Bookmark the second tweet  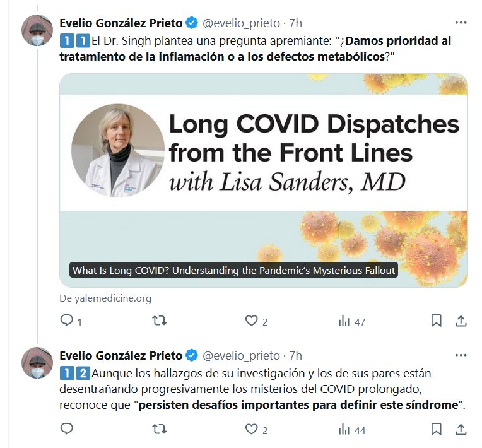click(x=436, y=430)
